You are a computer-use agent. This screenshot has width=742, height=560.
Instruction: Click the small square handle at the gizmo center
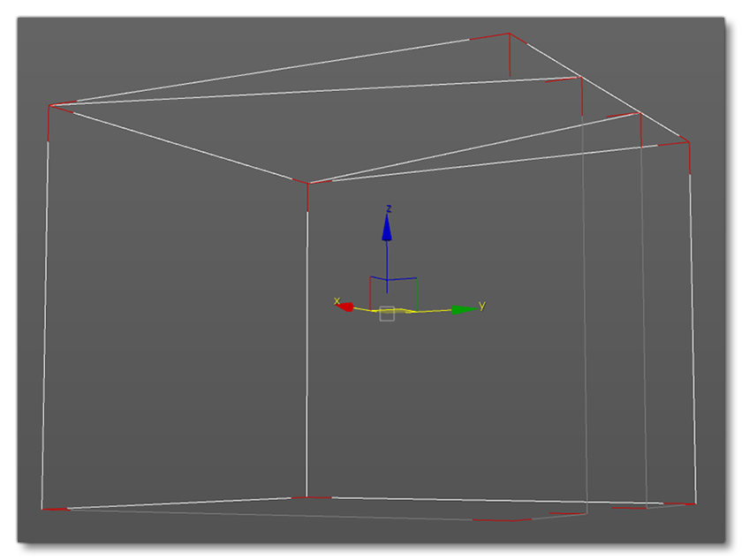tap(387, 311)
